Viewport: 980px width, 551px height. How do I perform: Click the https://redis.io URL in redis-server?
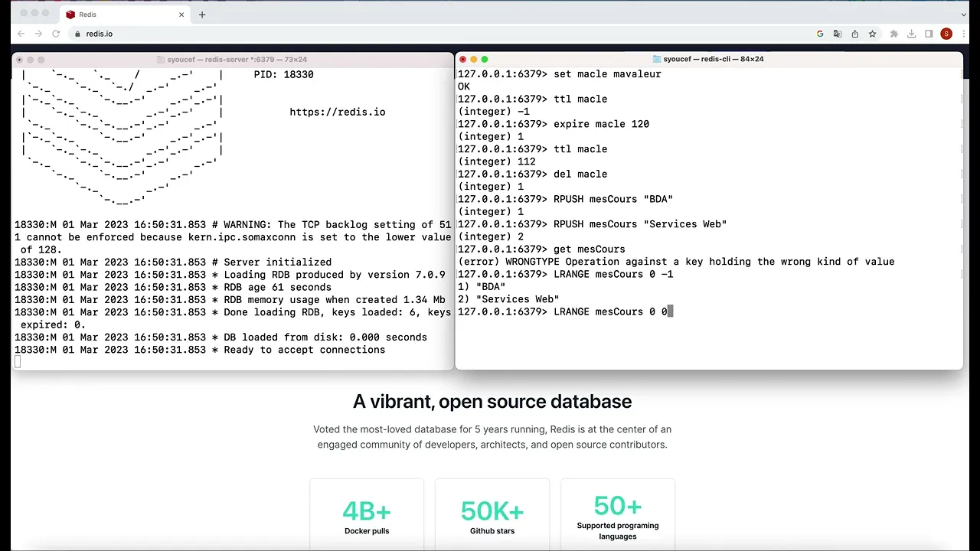pos(337,112)
